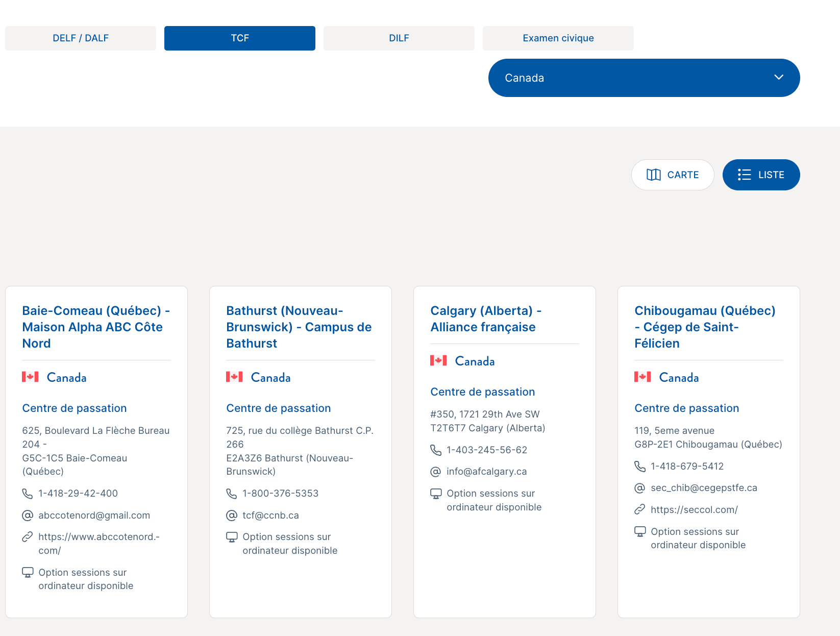Click Centre de passation in Bathurst card
Viewport: 840px width, 636px height.
(x=279, y=408)
